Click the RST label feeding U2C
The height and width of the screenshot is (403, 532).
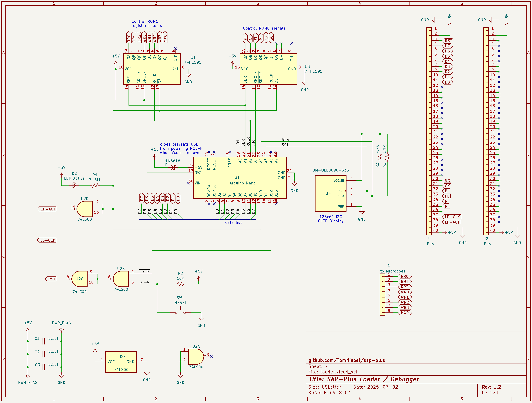click(51, 279)
